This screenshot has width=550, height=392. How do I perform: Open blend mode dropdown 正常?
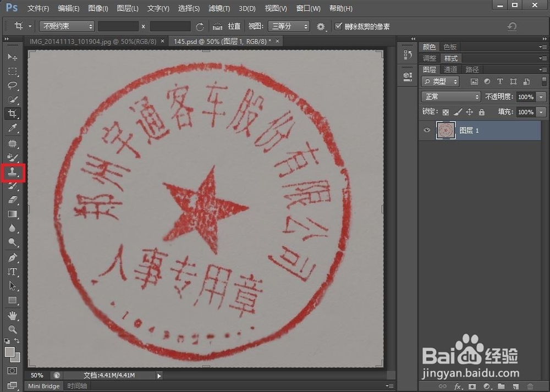click(451, 96)
